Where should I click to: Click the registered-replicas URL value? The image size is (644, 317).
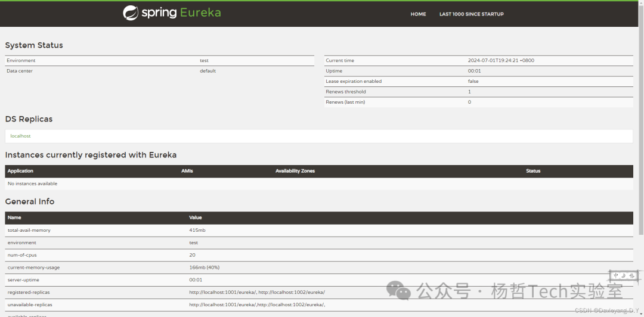pyautogui.click(x=257, y=292)
